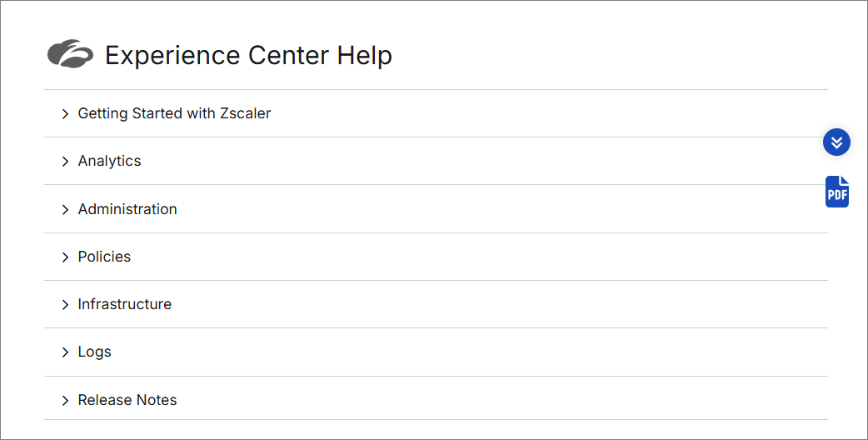Click the Zscaler cloud logo
The height and width of the screenshot is (440, 868).
point(70,54)
